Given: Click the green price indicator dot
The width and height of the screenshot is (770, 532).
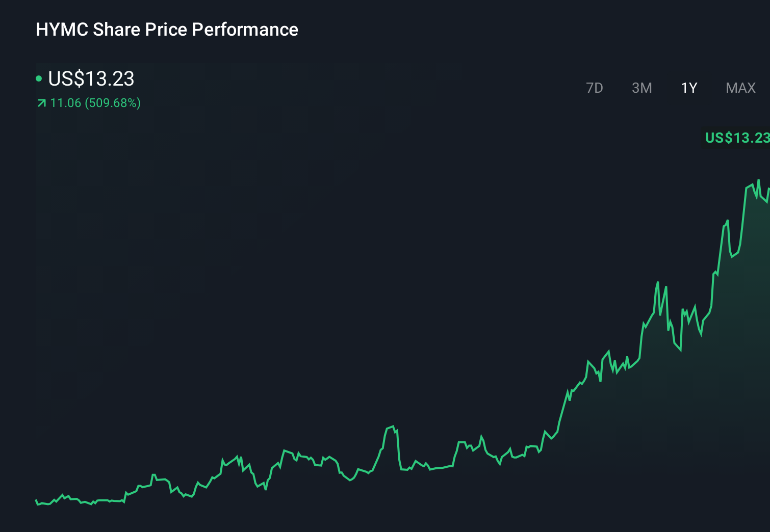Looking at the screenshot, I should 39,78.
